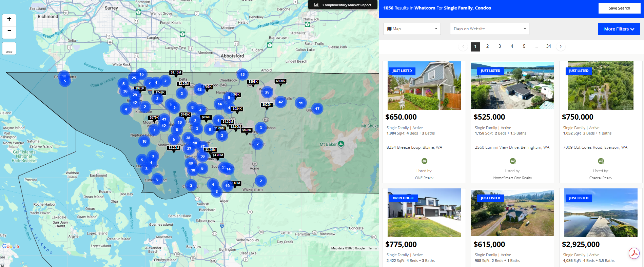Open the Adobe PDF icon at bottom right
Viewport: 644px width, 267px height.
(x=634, y=253)
